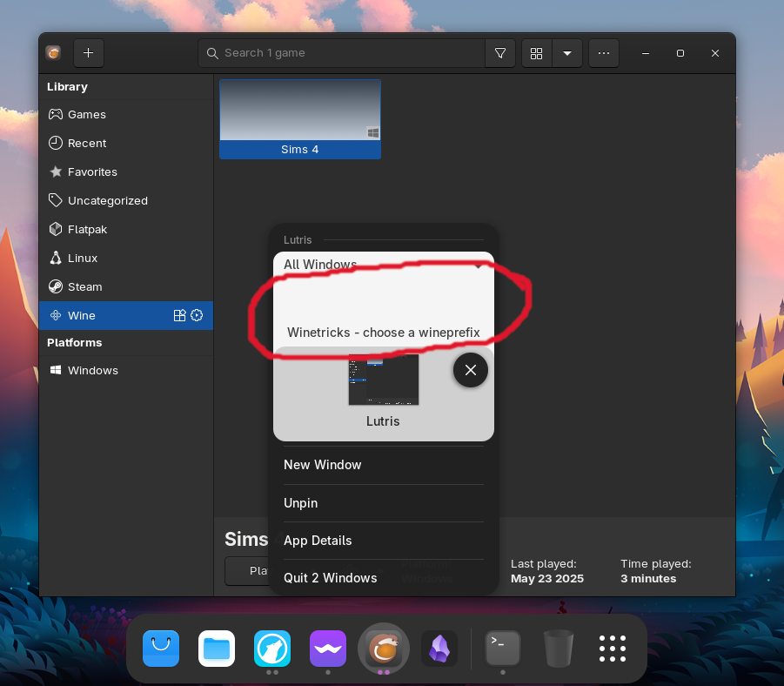Image resolution: width=784 pixels, height=686 pixels.
Task: Switch to grid view icon
Action: 537,53
